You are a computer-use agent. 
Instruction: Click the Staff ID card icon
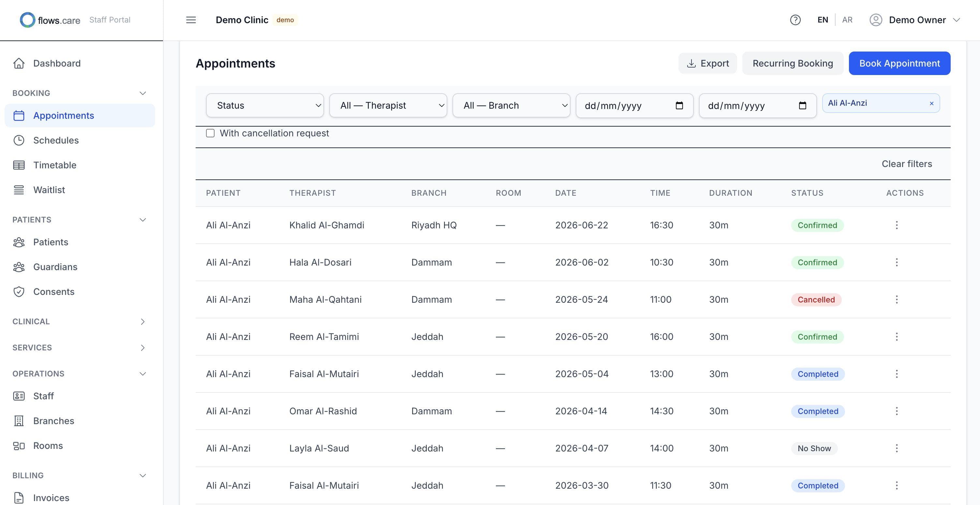tap(19, 396)
